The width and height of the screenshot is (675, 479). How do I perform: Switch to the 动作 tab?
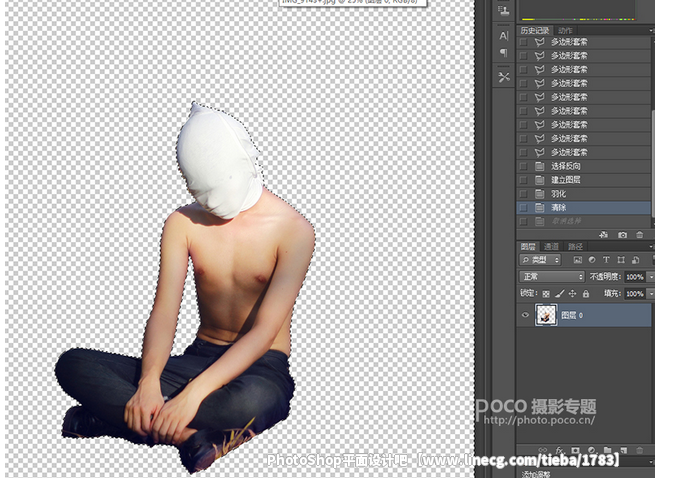pyautogui.click(x=565, y=31)
